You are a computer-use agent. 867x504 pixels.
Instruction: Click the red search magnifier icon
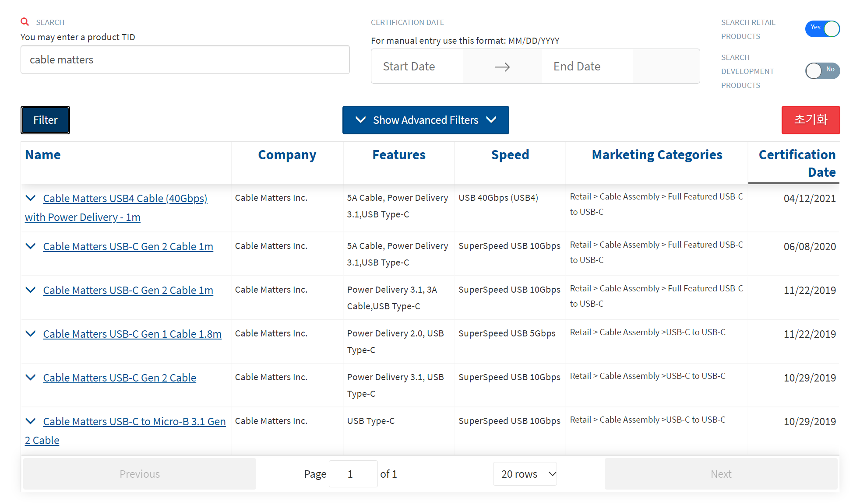click(x=25, y=22)
